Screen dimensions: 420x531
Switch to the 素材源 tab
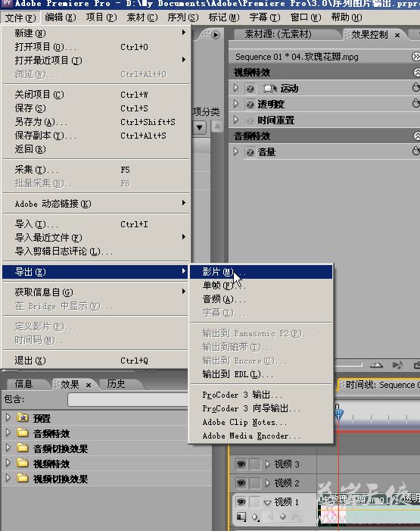pos(278,34)
